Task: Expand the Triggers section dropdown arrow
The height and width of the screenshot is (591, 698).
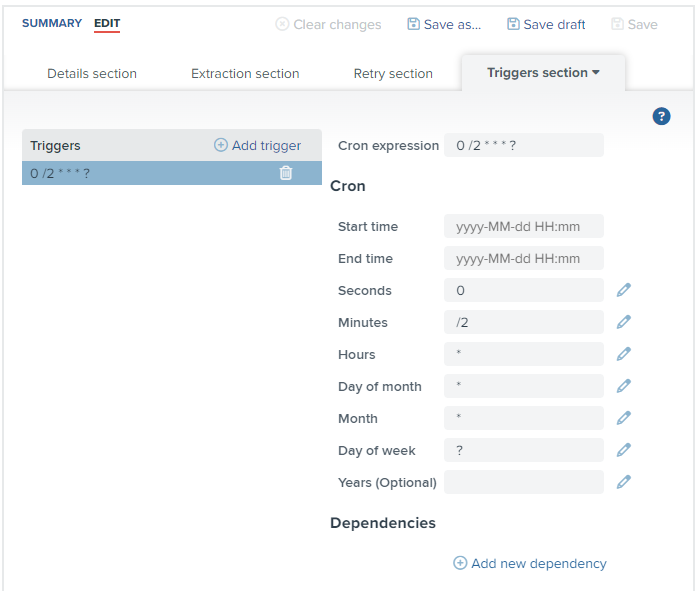Action: pyautogui.click(x=596, y=73)
